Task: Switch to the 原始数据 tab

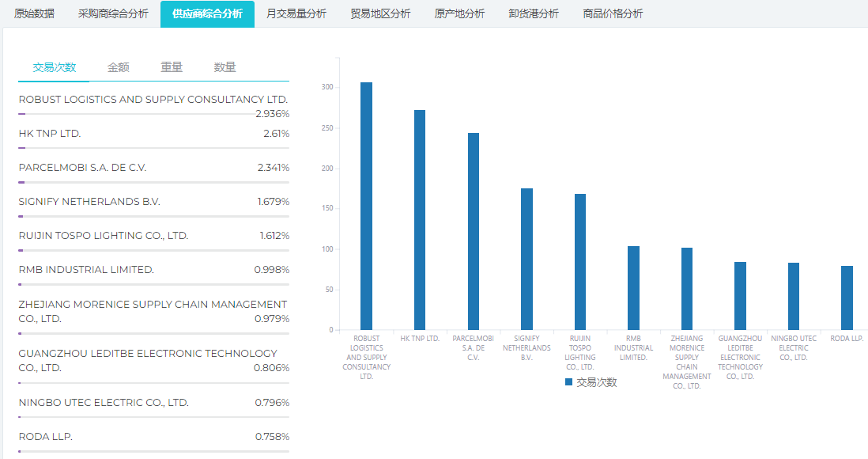Action: tap(34, 13)
